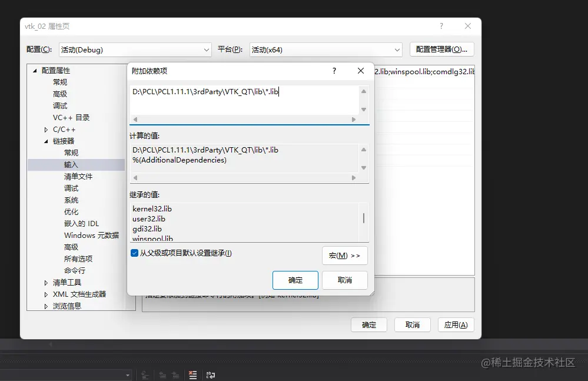The height and width of the screenshot is (381, 588).
Task: Expand the C/C++ tree node
Action: pyautogui.click(x=46, y=130)
